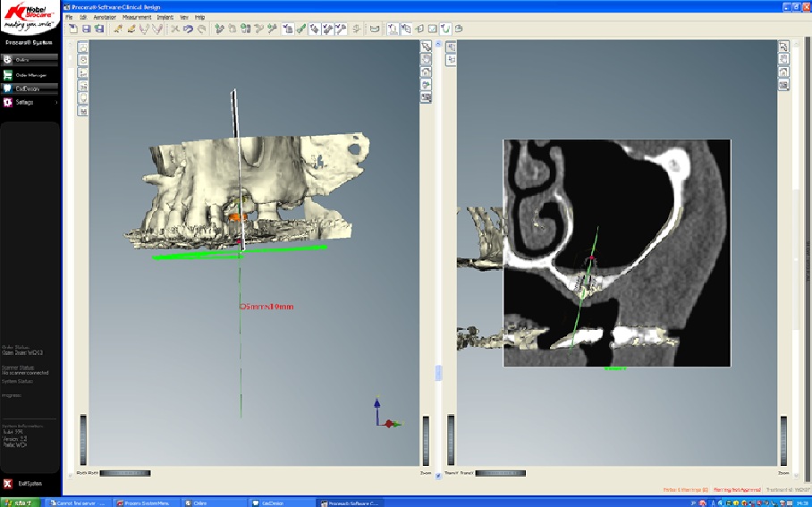The width and height of the screenshot is (812, 507).
Task: Click the second icon in left viewport's left strip
Action: pos(83,60)
